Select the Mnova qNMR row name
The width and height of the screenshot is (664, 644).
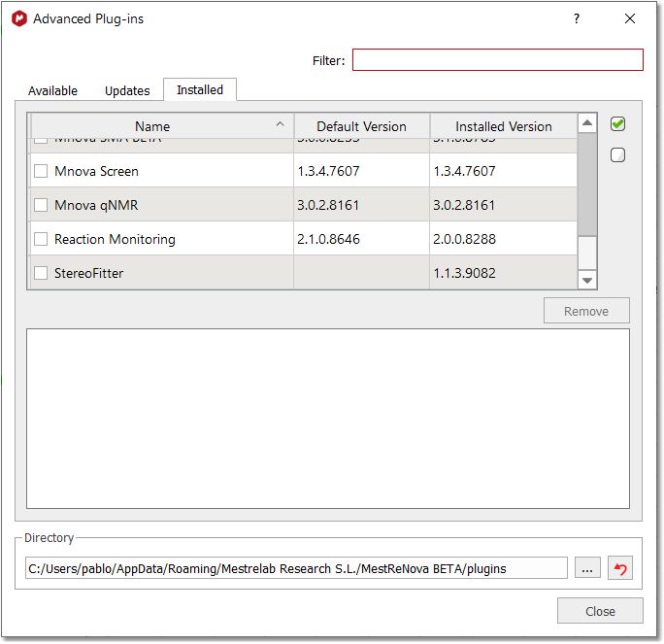coord(96,205)
